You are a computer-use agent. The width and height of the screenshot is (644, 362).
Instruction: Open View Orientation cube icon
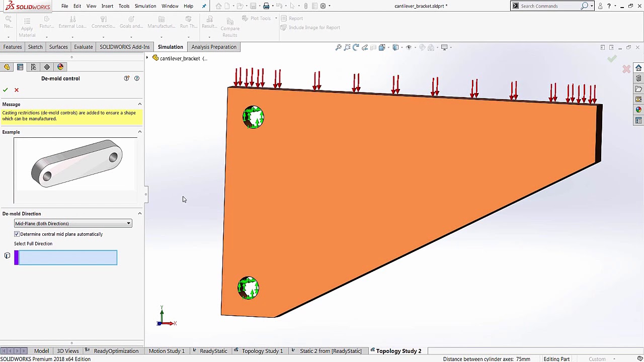[x=382, y=47]
